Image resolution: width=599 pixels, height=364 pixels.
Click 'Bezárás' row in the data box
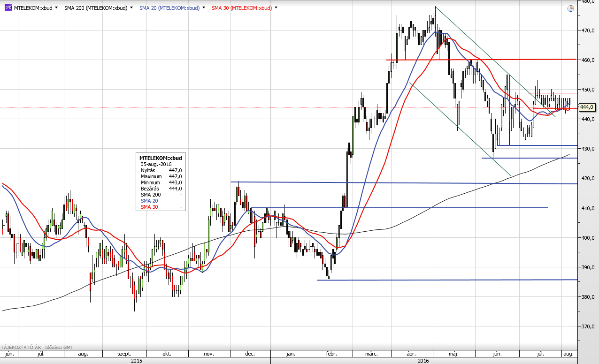(161, 189)
